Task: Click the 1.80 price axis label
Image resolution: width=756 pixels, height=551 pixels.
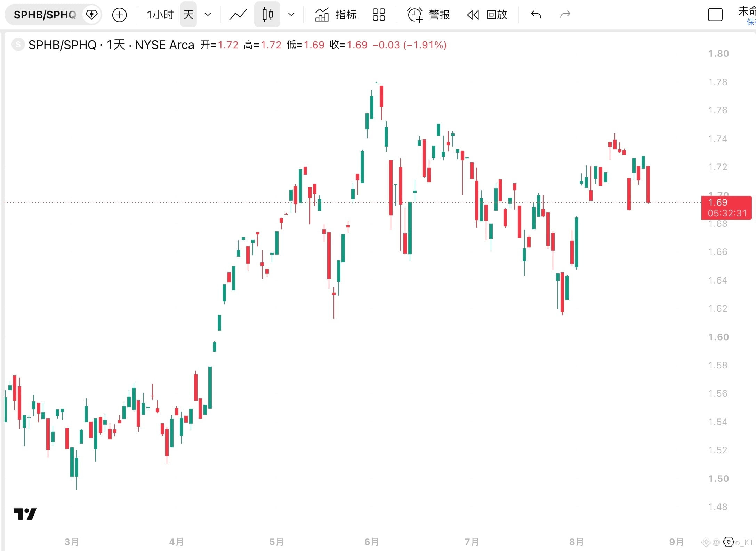Action: click(x=718, y=54)
